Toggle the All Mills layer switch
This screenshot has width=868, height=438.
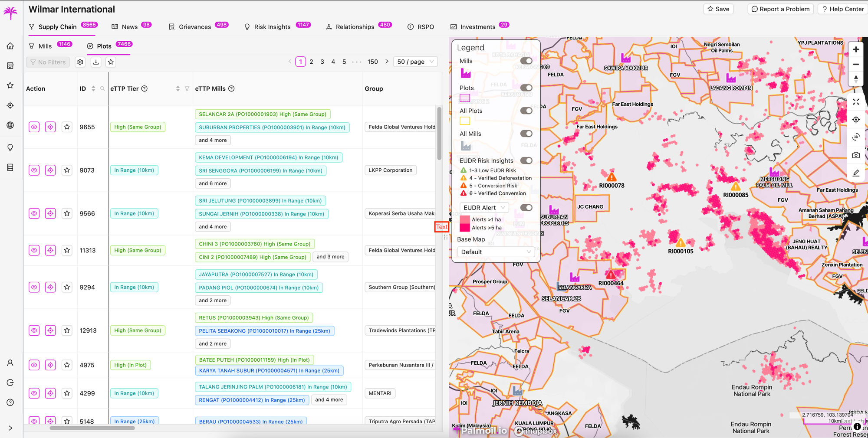tap(526, 134)
